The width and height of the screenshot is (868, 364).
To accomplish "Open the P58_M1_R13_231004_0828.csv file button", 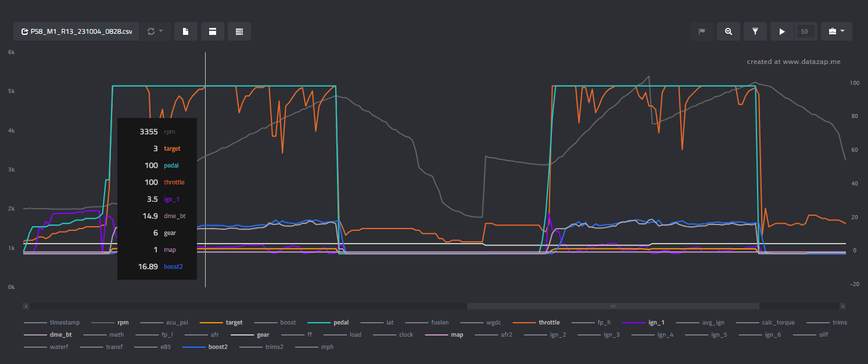I will pyautogui.click(x=77, y=31).
